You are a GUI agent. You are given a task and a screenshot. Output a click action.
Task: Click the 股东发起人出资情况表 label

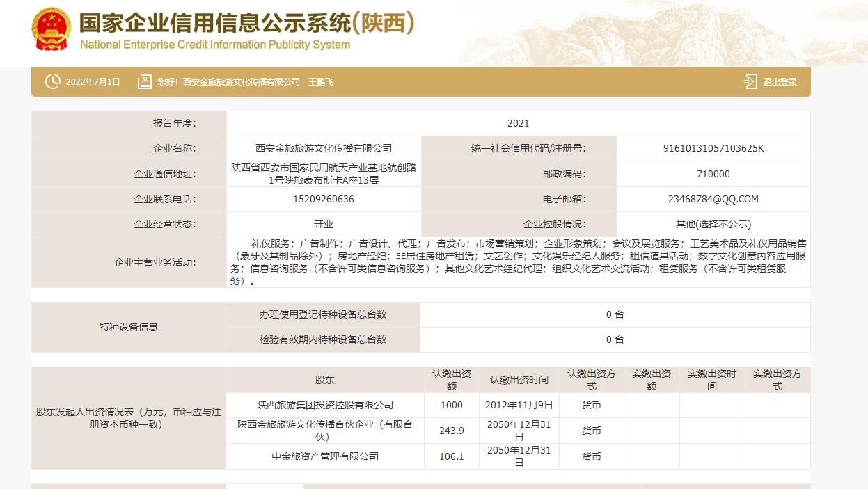[129, 418]
